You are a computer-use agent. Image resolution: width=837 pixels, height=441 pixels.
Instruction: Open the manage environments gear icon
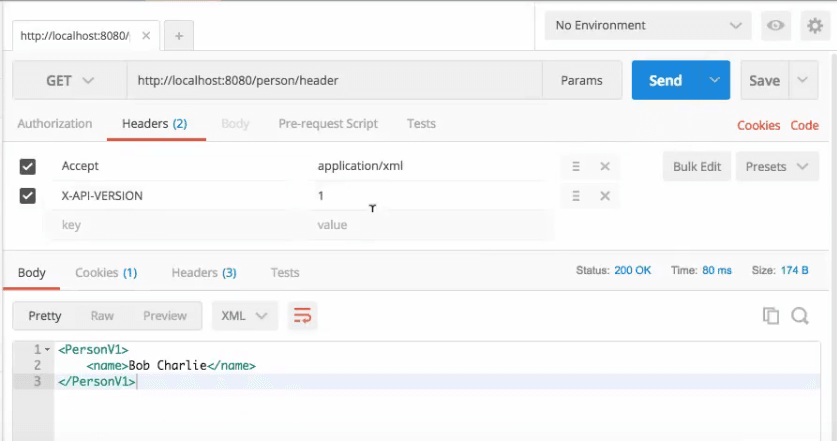815,25
